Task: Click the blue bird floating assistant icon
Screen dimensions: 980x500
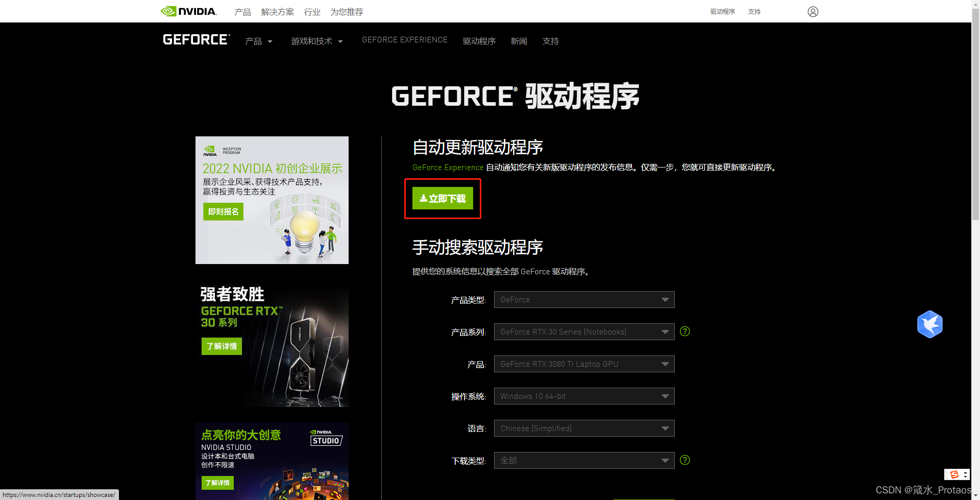Action: coord(929,324)
